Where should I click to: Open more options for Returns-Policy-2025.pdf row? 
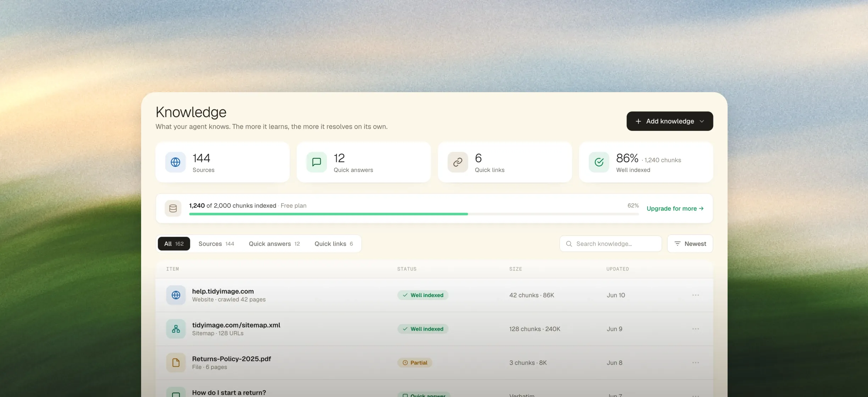point(695,363)
